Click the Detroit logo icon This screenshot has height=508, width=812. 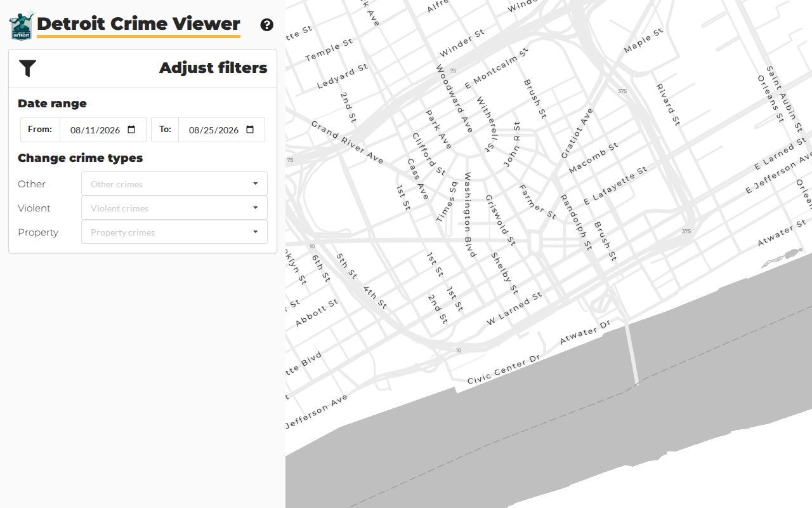(21, 25)
